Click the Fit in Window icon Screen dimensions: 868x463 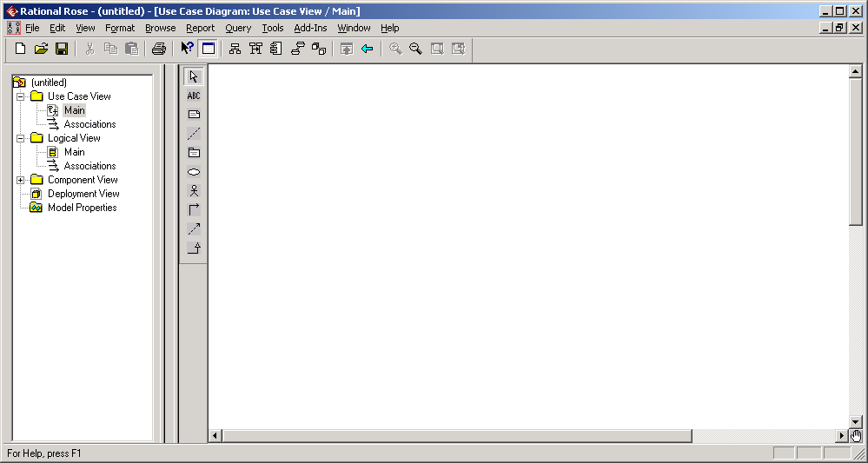[437, 49]
